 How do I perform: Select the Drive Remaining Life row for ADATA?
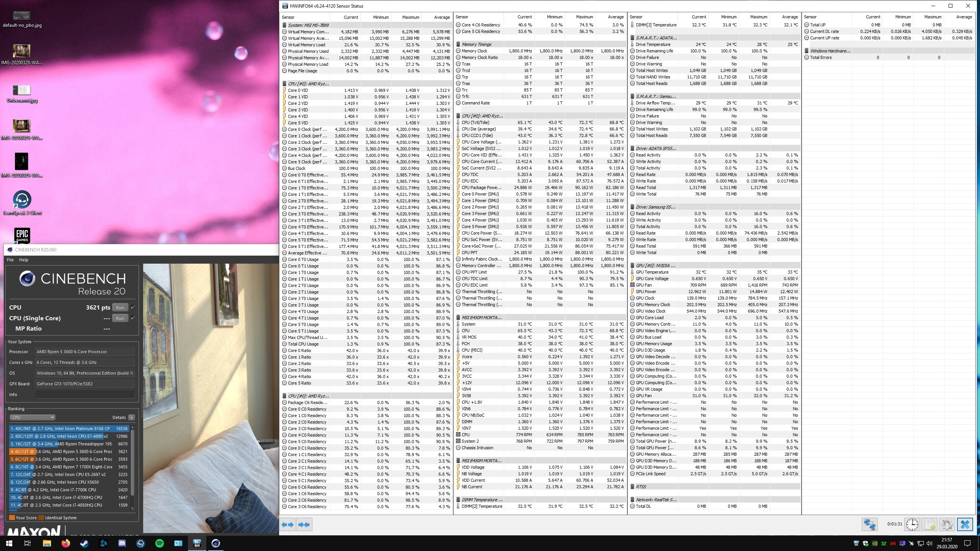714,51
